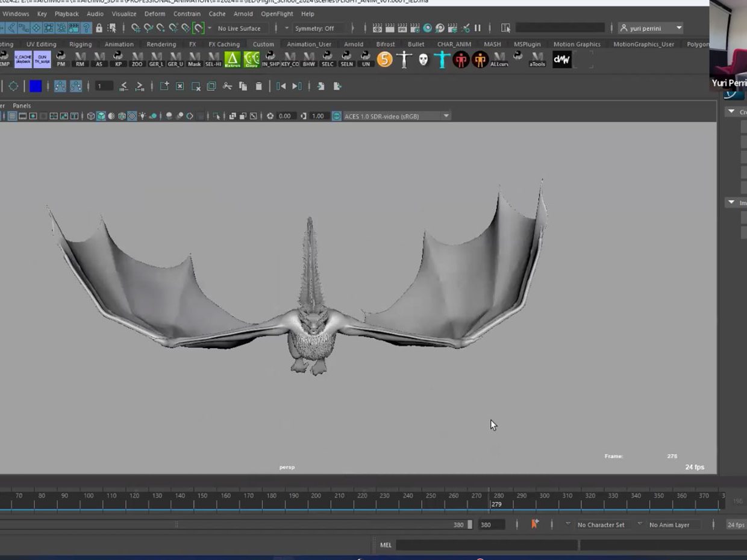Click the scissors cut keys icon
747x560 pixels.
point(227,86)
